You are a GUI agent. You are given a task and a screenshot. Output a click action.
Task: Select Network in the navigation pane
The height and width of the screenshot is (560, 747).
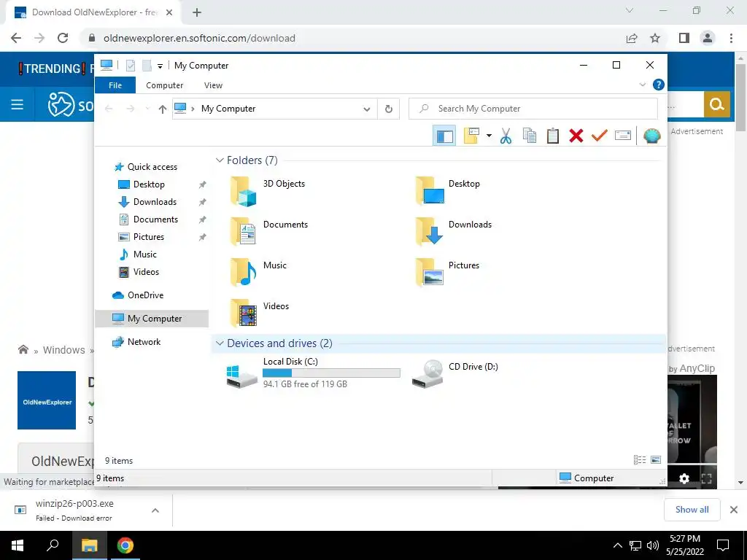(144, 342)
